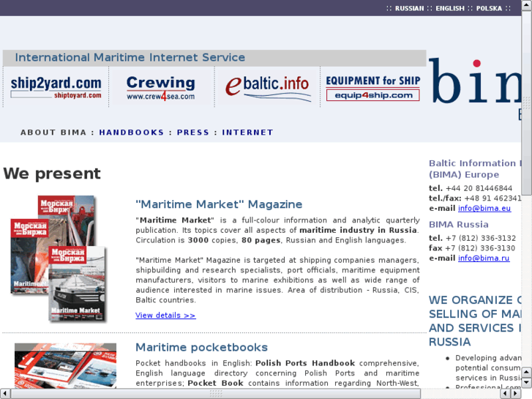Open the ship2yard.com banner logo
Viewport: 532px width, 399px height.
[x=56, y=88]
